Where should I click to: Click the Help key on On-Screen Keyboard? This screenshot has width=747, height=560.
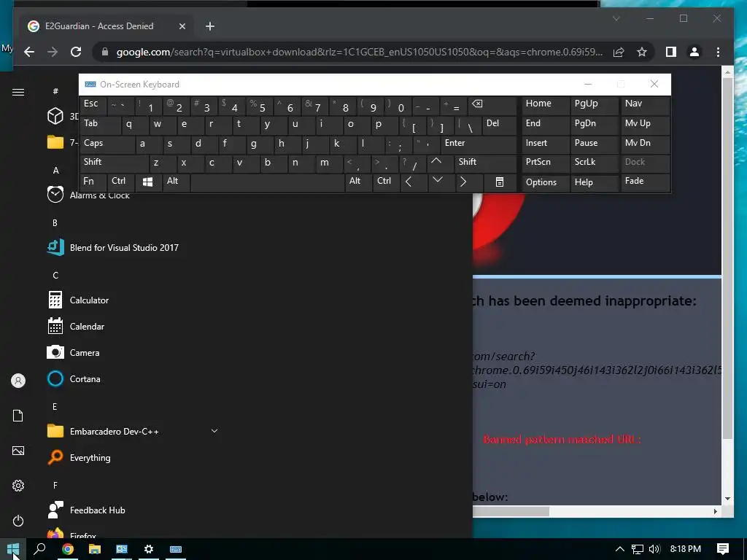tap(594, 182)
